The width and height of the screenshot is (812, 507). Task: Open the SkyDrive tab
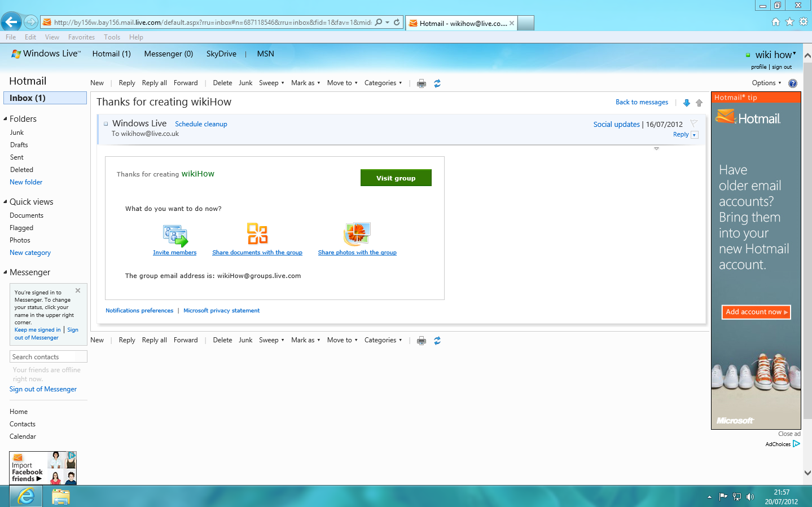point(221,54)
